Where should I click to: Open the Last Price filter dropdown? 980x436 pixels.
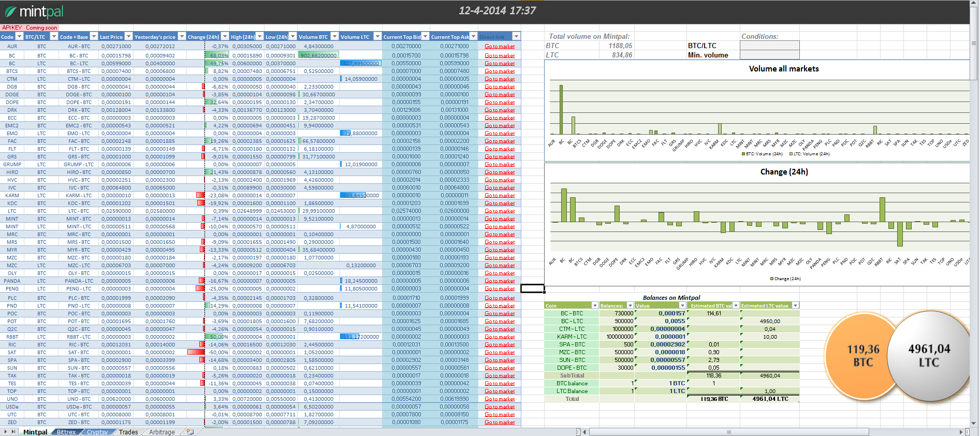point(128,37)
